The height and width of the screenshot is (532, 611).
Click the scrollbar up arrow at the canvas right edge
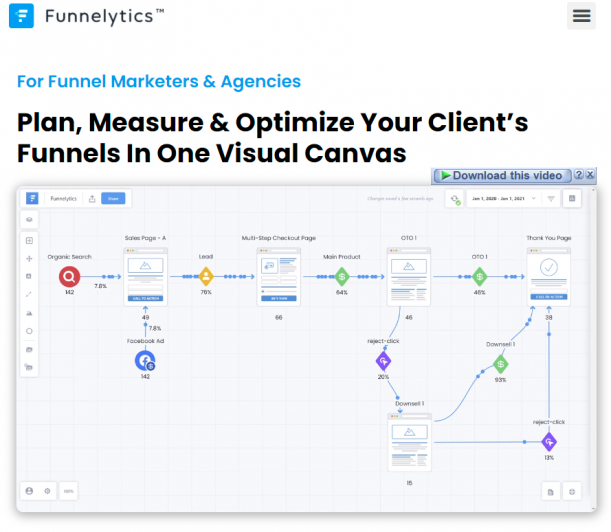click(593, 190)
